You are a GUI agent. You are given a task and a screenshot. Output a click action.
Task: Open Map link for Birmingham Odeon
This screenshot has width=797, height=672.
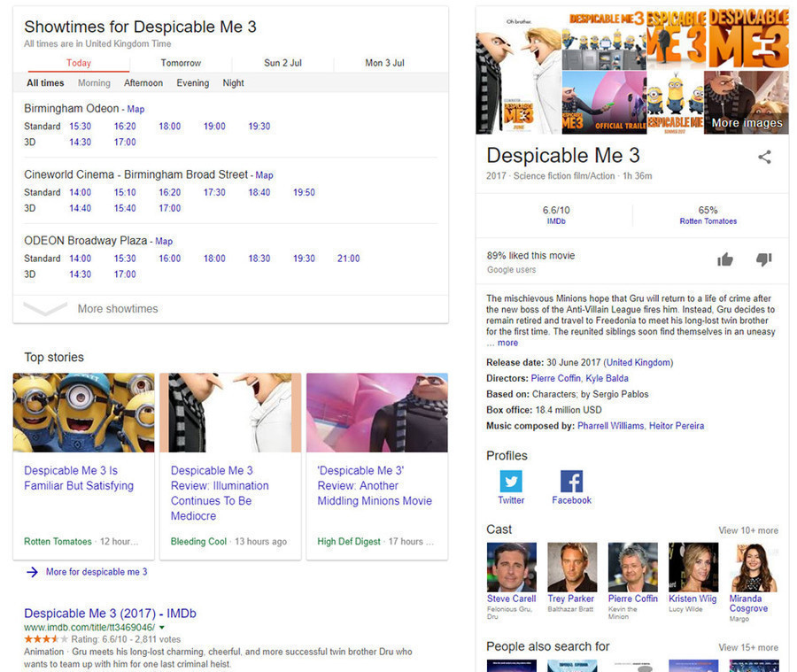click(x=135, y=109)
